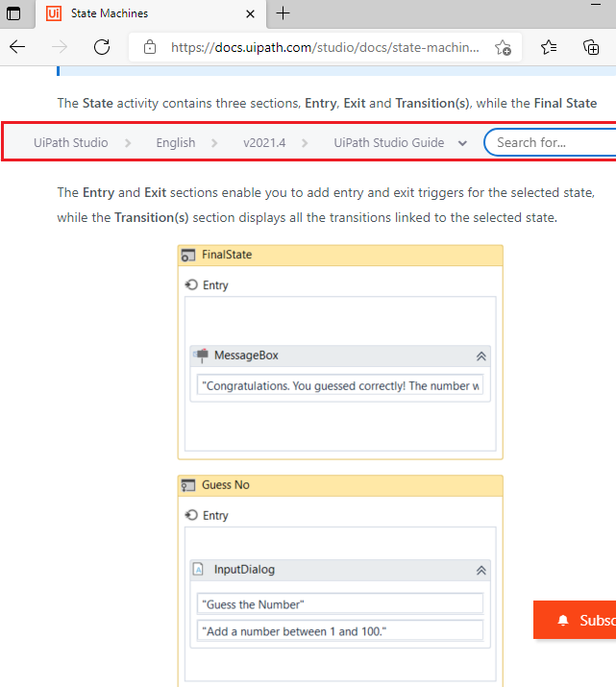Open the tab actions menu icon
The image size is (616, 687).
click(x=13, y=13)
